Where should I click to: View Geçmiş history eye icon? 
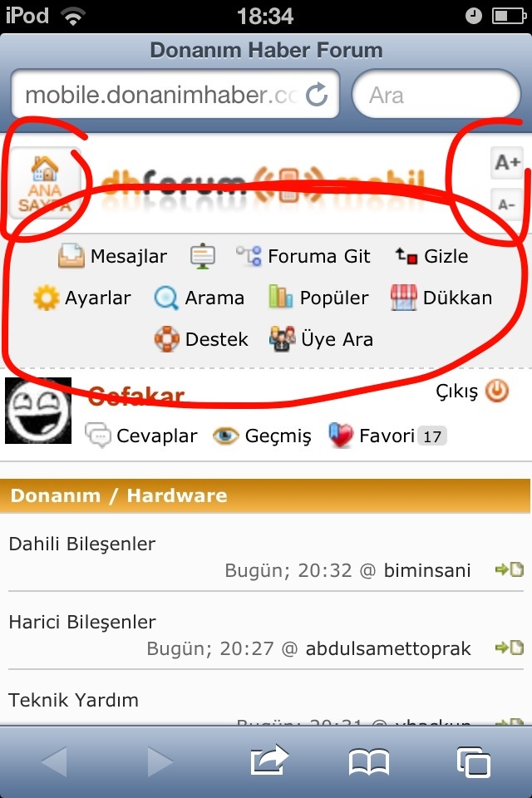(x=262, y=436)
